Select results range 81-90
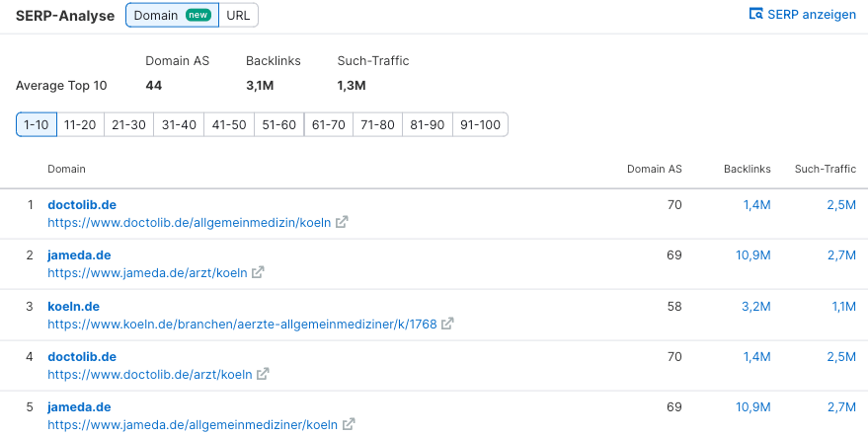 (x=428, y=124)
